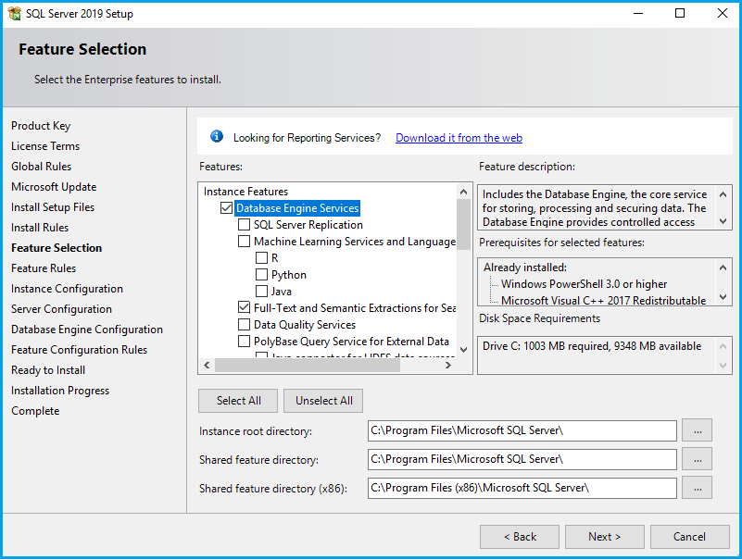Image resolution: width=742 pixels, height=560 pixels.
Task: Click the SQL Server Setup title bar icon
Action: tap(14, 14)
